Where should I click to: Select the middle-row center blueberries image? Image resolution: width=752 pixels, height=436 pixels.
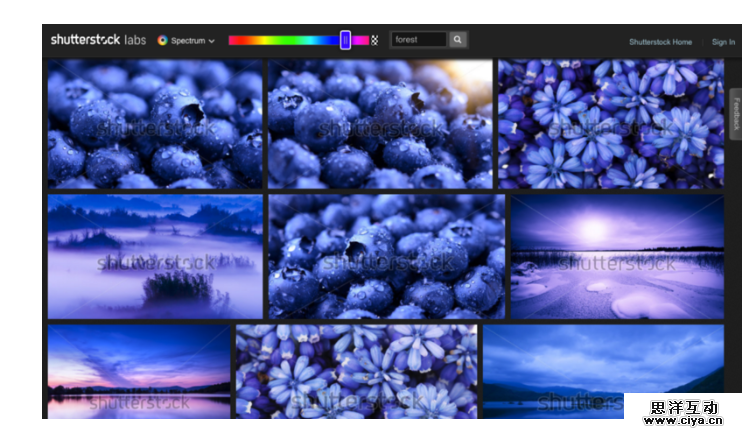pos(386,256)
